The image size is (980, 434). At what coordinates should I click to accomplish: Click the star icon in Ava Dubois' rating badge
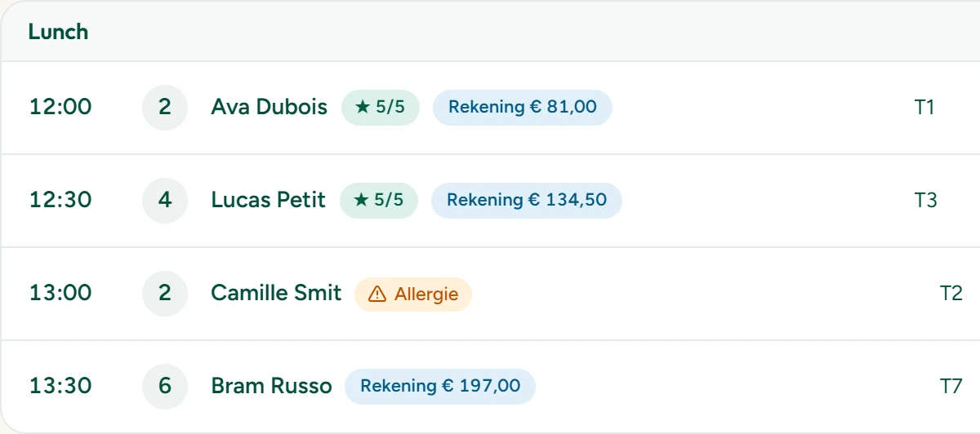point(363,108)
